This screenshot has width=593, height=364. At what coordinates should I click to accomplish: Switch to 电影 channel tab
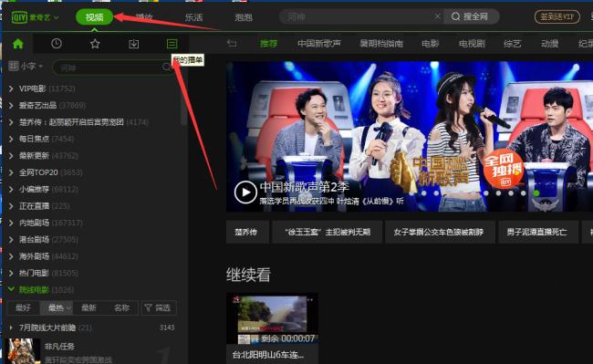point(431,44)
